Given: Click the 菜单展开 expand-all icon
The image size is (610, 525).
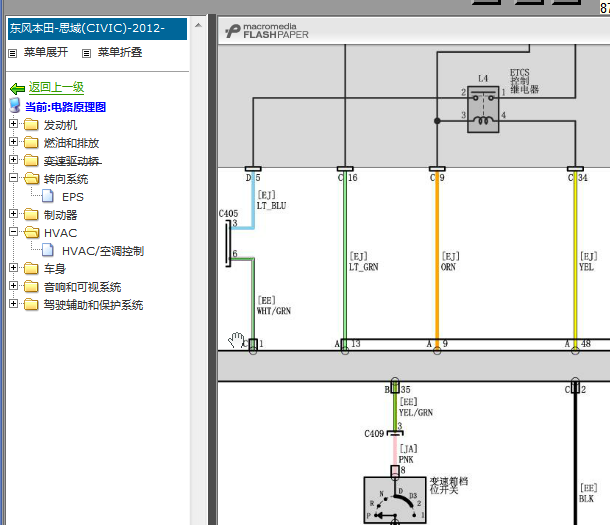Looking at the screenshot, I should click(13, 53).
